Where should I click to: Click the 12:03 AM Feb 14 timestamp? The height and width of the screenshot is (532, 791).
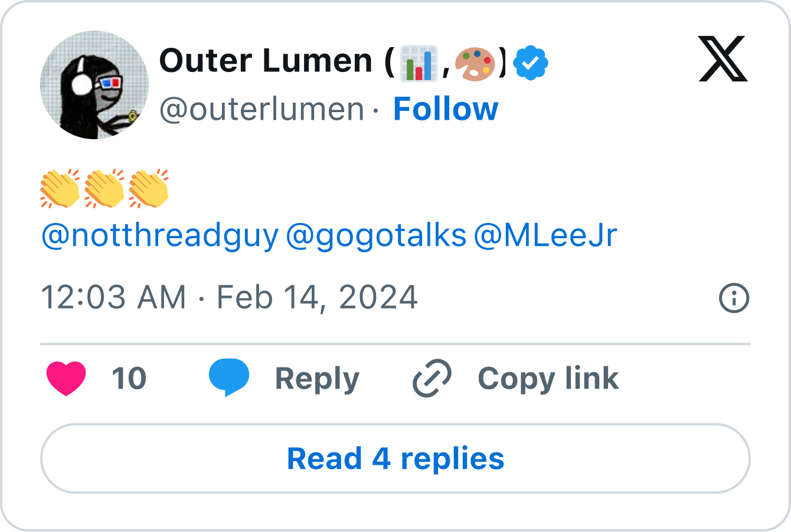(x=229, y=297)
